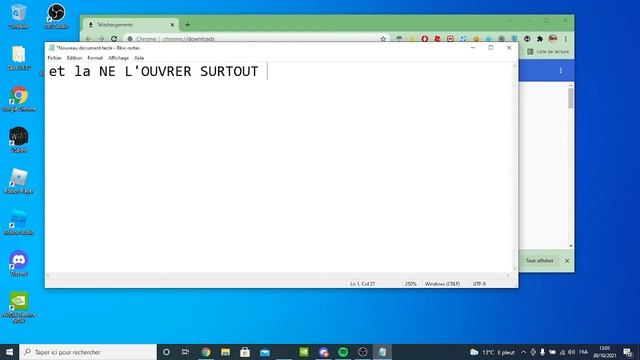Close the Téléchargements tab in Chrome
Viewport: 640px width, 360px height.
click(x=172, y=25)
